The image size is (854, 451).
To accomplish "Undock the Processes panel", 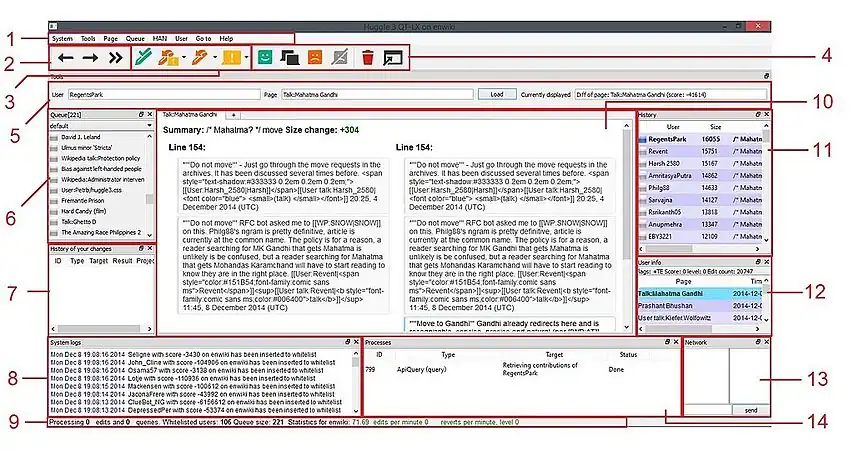I will click(x=667, y=342).
